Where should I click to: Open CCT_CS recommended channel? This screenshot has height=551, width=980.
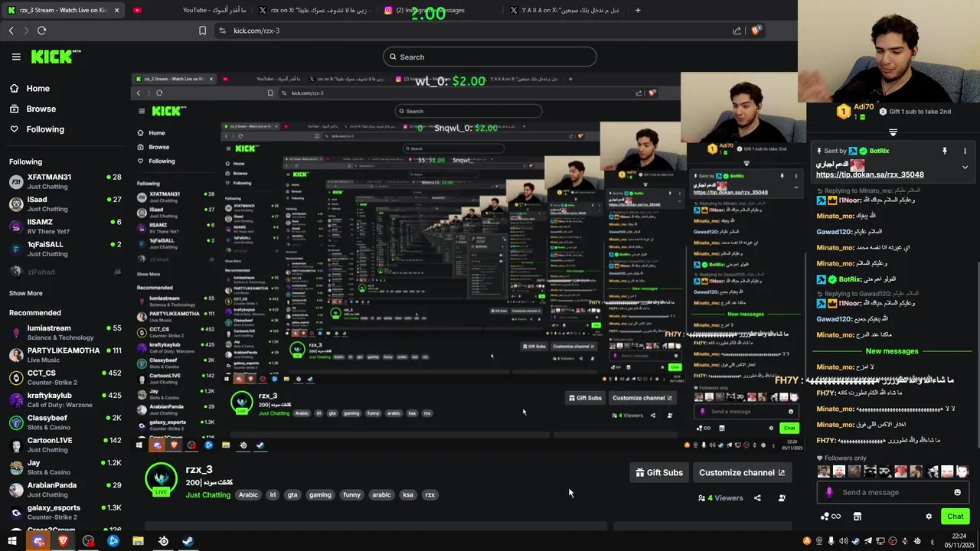point(65,377)
